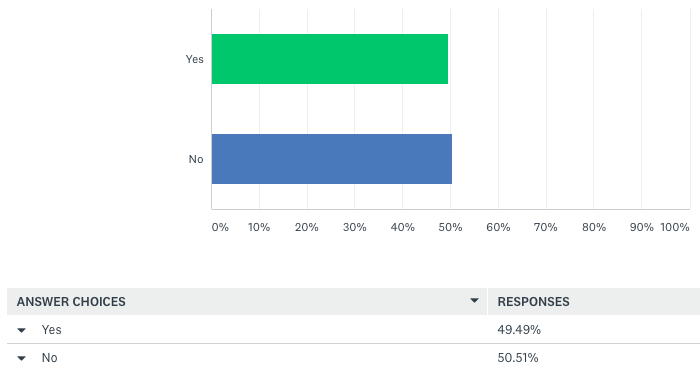Select the Responses column header
700x370 pixels.
coord(533,302)
